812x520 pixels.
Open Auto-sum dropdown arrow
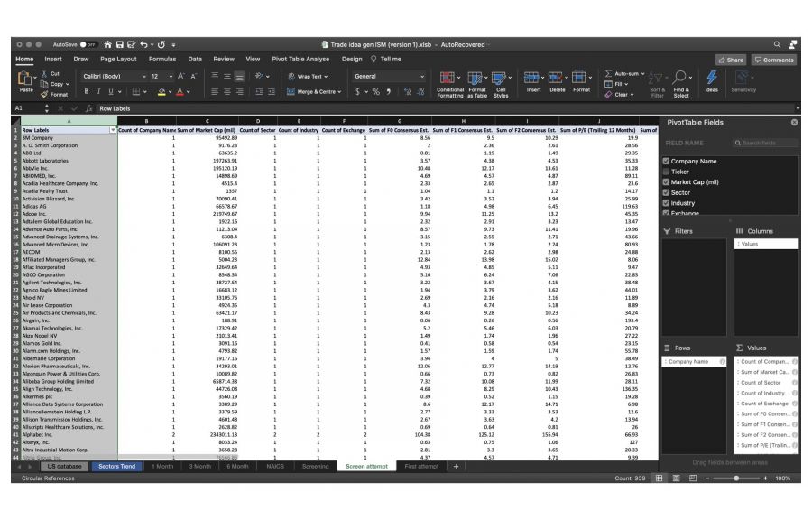[643, 73]
